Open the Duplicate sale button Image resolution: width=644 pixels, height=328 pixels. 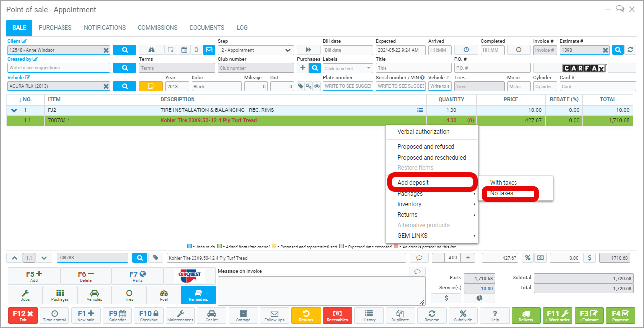click(x=400, y=315)
